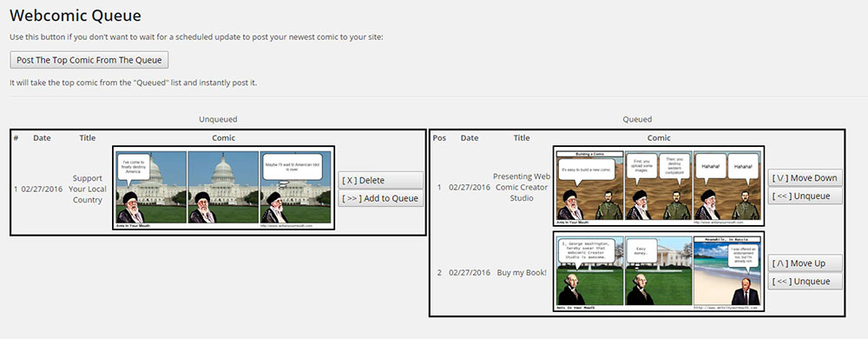The width and height of the screenshot is (868, 339).
Task: Click the 'Queued' list label
Action: 637,119
